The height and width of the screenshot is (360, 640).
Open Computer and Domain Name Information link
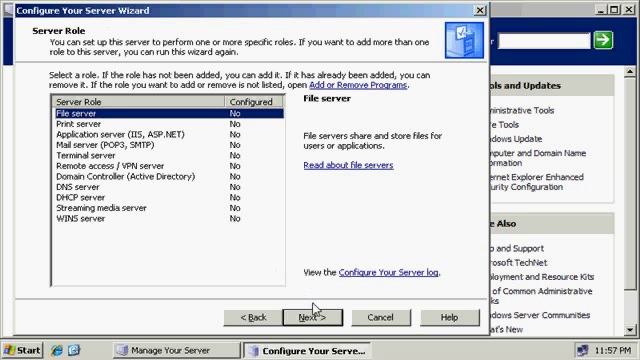pyautogui.click(x=538, y=158)
